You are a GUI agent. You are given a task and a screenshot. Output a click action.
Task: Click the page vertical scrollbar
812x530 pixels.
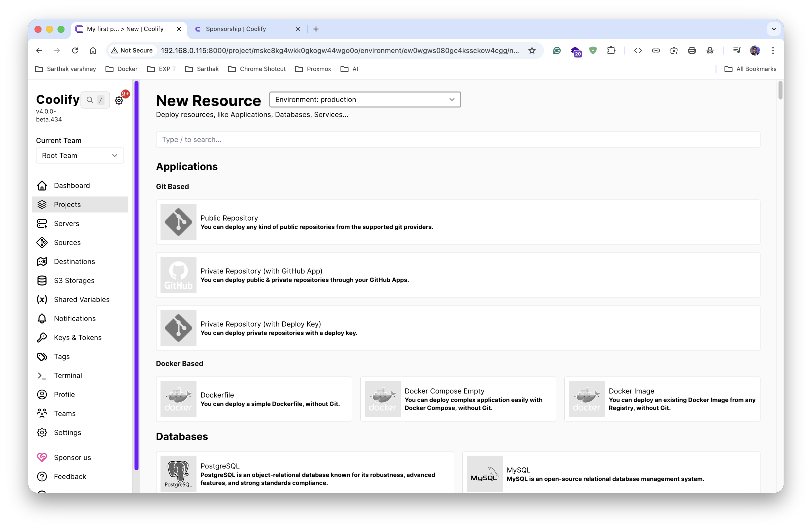pos(780,90)
